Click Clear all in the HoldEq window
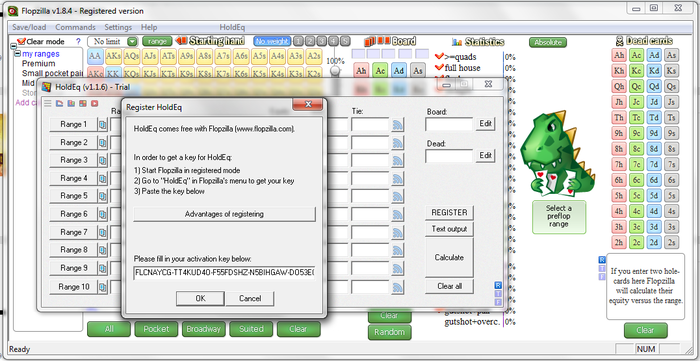 click(x=449, y=286)
